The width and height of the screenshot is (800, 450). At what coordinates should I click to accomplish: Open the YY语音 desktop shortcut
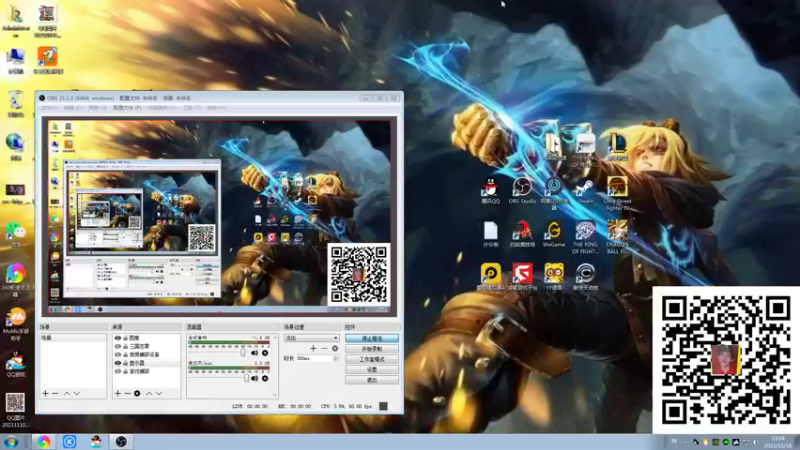pos(554,277)
